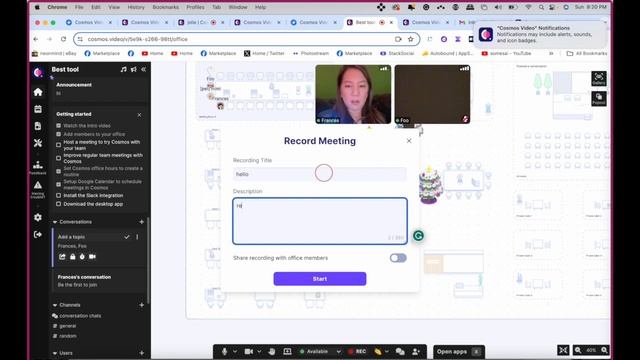The image size is (640, 360).
Task: Check Host a meeting to try Cosmos
Action: (58, 145)
